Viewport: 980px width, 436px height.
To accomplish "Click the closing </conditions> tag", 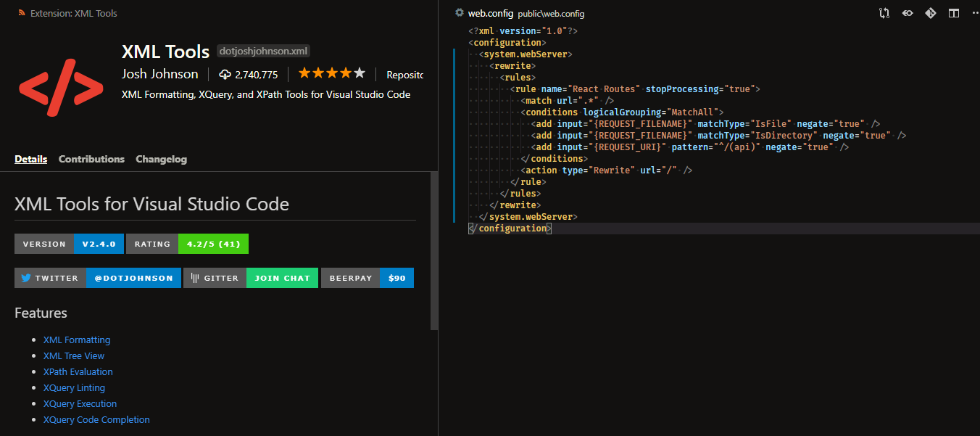I will tap(555, 158).
